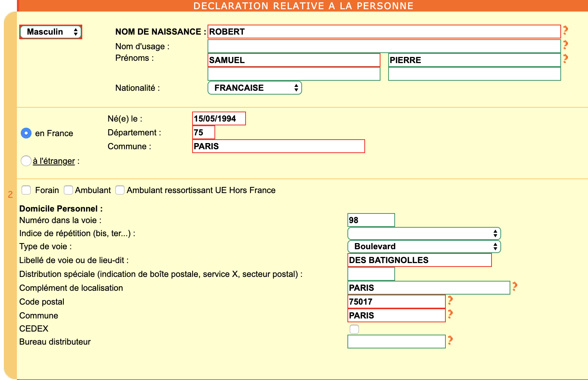Open help icon beside Code postal 75017
This screenshot has width=588, height=380.
[450, 300]
